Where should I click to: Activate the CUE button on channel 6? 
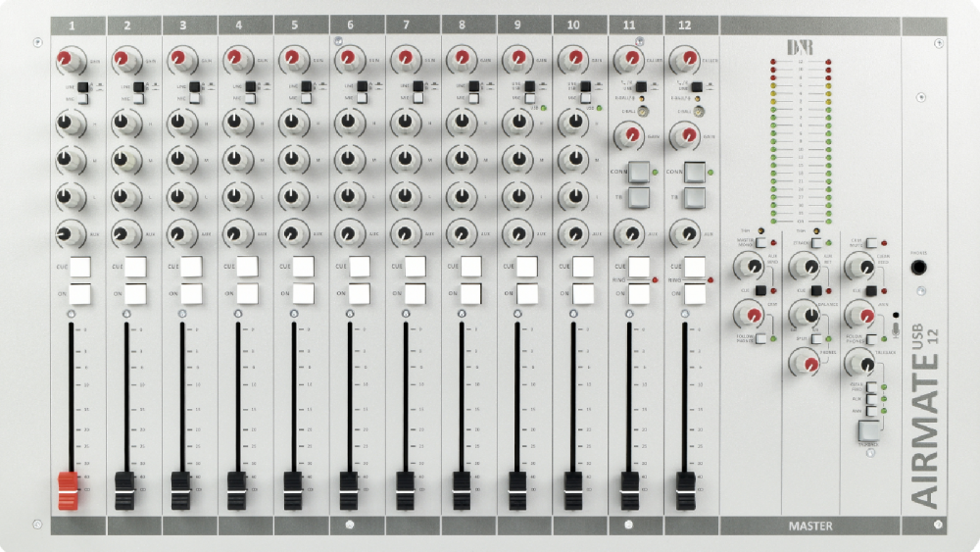click(360, 267)
